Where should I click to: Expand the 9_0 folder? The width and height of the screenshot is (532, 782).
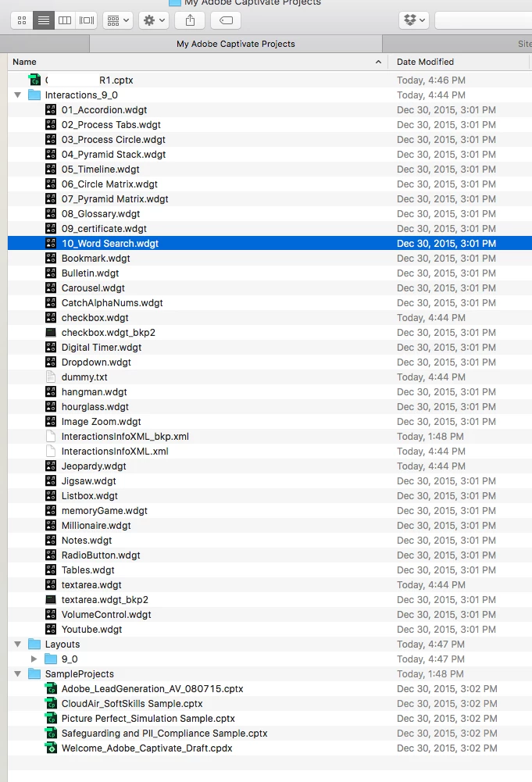coord(34,659)
